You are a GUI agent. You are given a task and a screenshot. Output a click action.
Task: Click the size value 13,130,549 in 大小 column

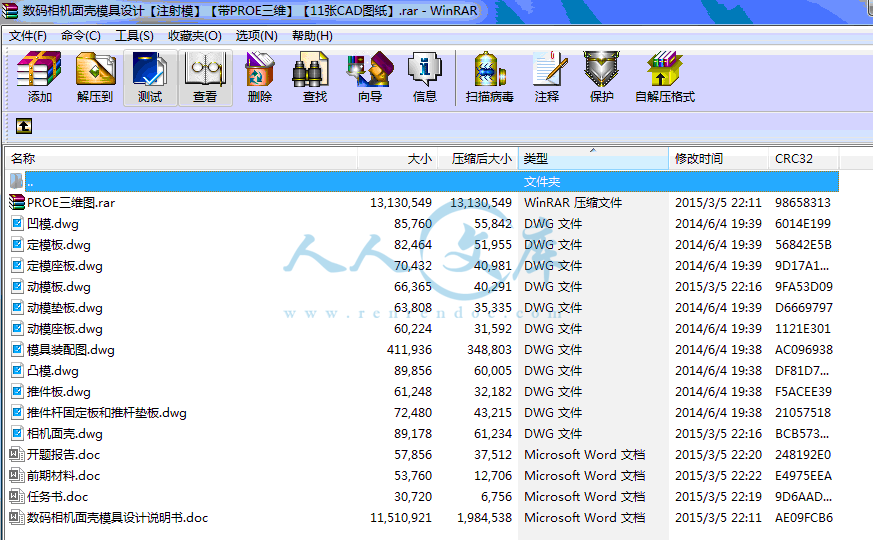pyautogui.click(x=401, y=203)
